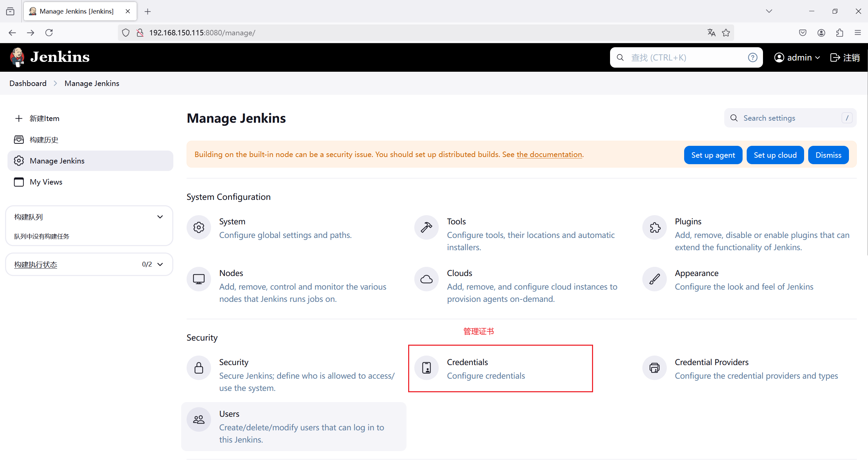The width and height of the screenshot is (868, 465).
Task: Open the Nodes monitor icon
Action: (199, 279)
